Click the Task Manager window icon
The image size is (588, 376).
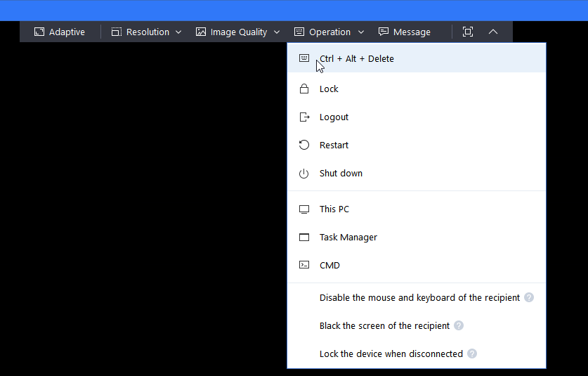304,238
